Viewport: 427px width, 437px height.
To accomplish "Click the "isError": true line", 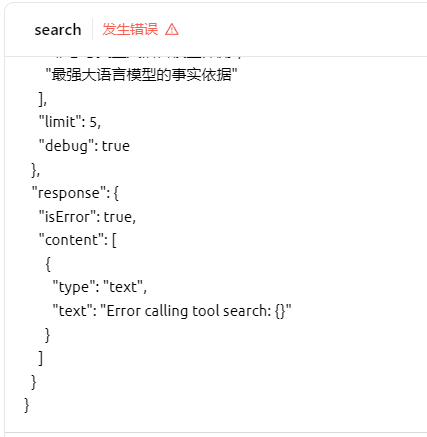I will click(87, 217).
